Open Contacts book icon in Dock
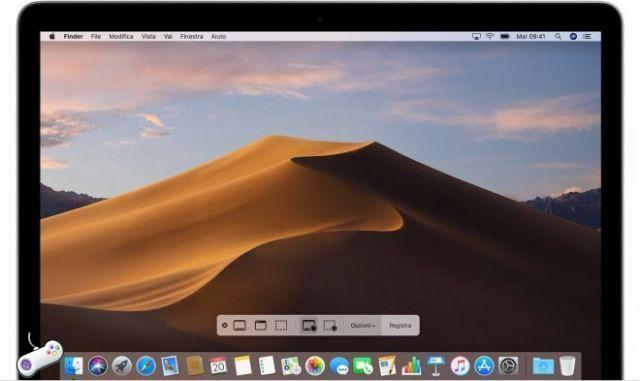This screenshot has width=640, height=381. point(194,365)
